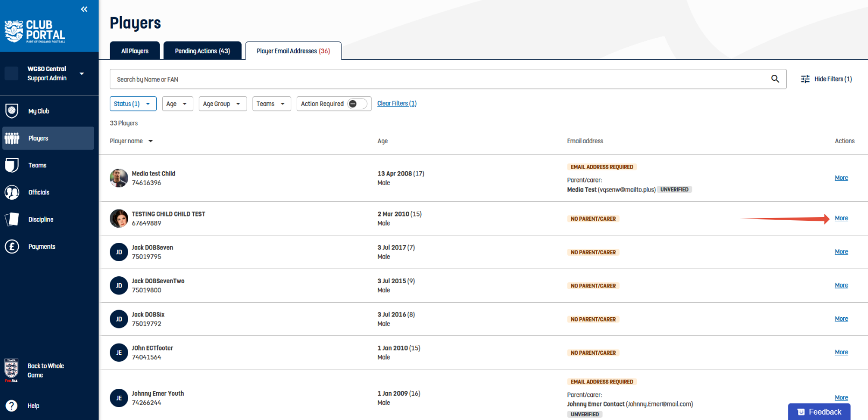The image size is (868, 420).
Task: Click UNVERIFIED badge beside Media Test email
Action: click(674, 190)
